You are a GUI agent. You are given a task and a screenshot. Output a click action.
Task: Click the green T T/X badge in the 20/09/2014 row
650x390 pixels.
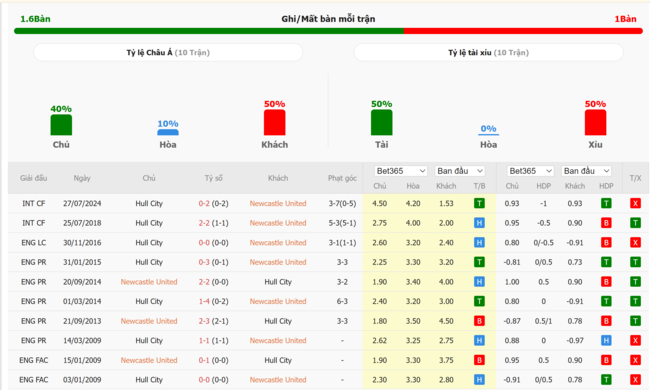[635, 282]
